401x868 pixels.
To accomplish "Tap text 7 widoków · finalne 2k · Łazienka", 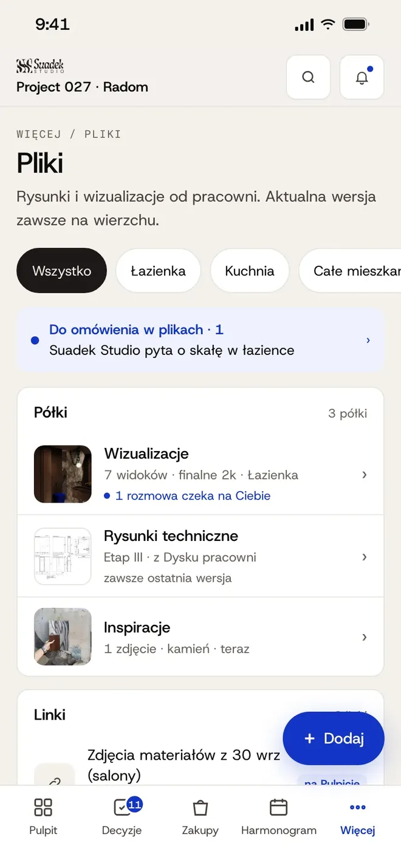I will [201, 475].
